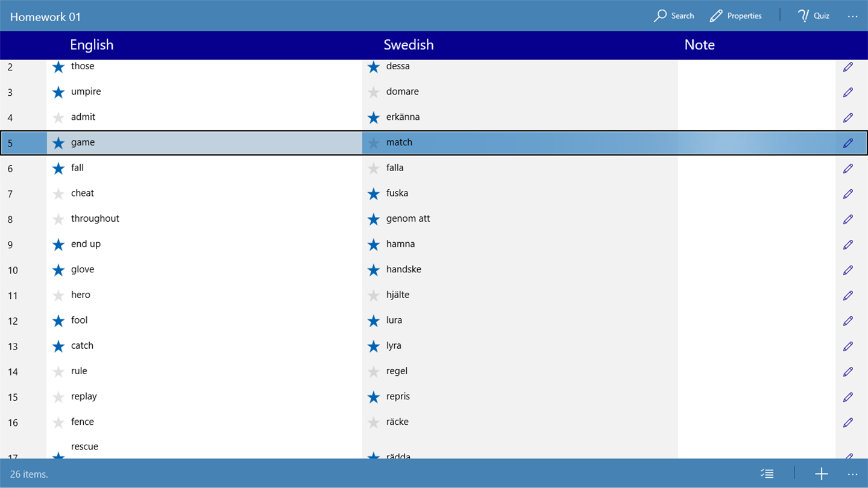Viewport: 868px width, 488px height.
Task: Star the Swedish word 'räcke'
Action: tap(374, 422)
